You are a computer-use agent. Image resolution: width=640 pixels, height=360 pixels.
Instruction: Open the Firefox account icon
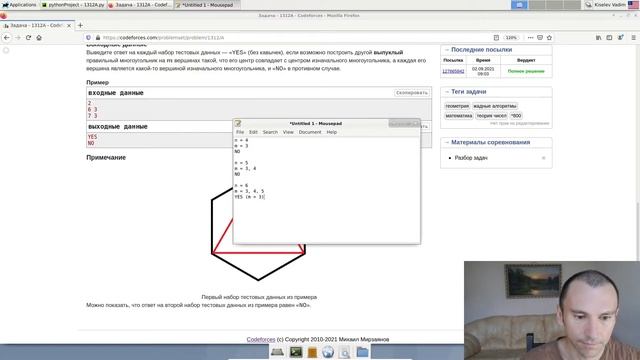(x=620, y=38)
